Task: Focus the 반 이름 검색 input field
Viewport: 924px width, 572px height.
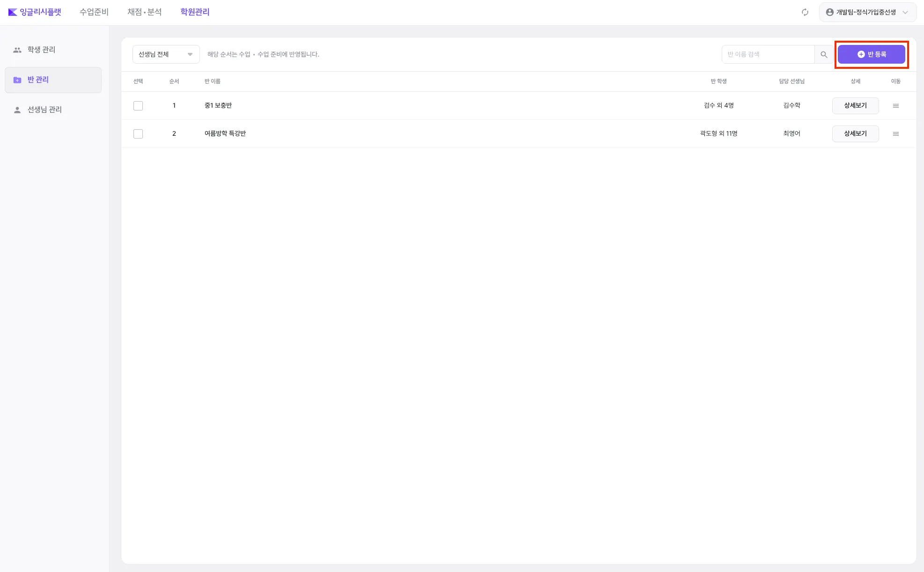Action: click(768, 54)
